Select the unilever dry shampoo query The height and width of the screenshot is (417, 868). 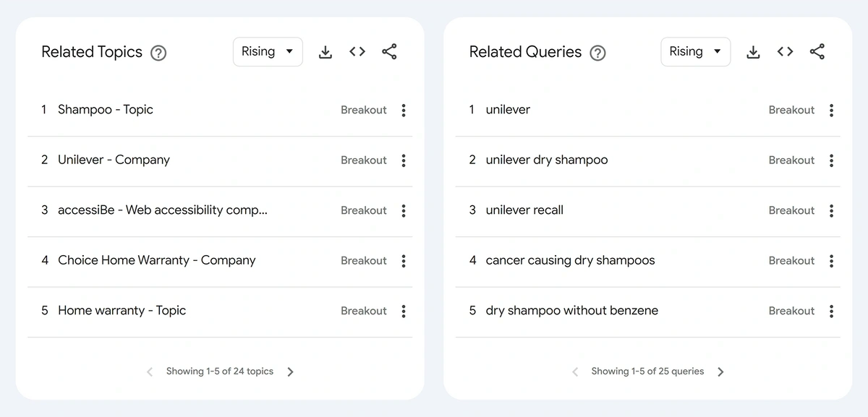tap(546, 160)
